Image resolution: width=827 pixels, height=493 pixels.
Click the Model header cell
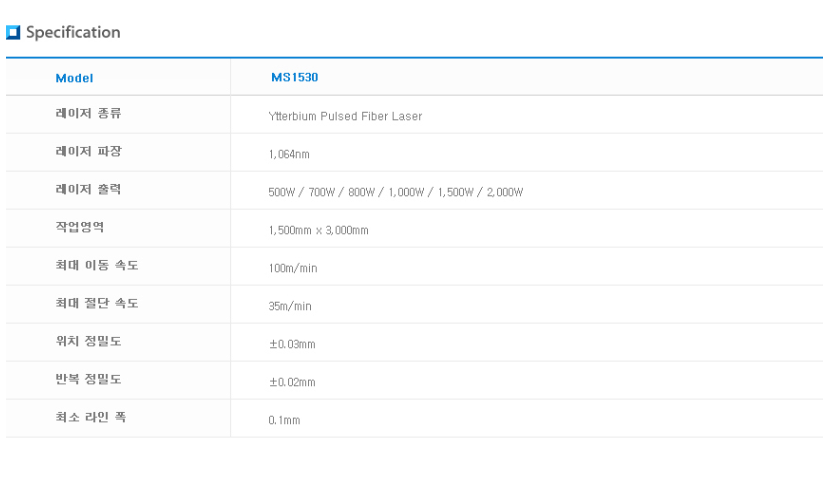point(74,77)
